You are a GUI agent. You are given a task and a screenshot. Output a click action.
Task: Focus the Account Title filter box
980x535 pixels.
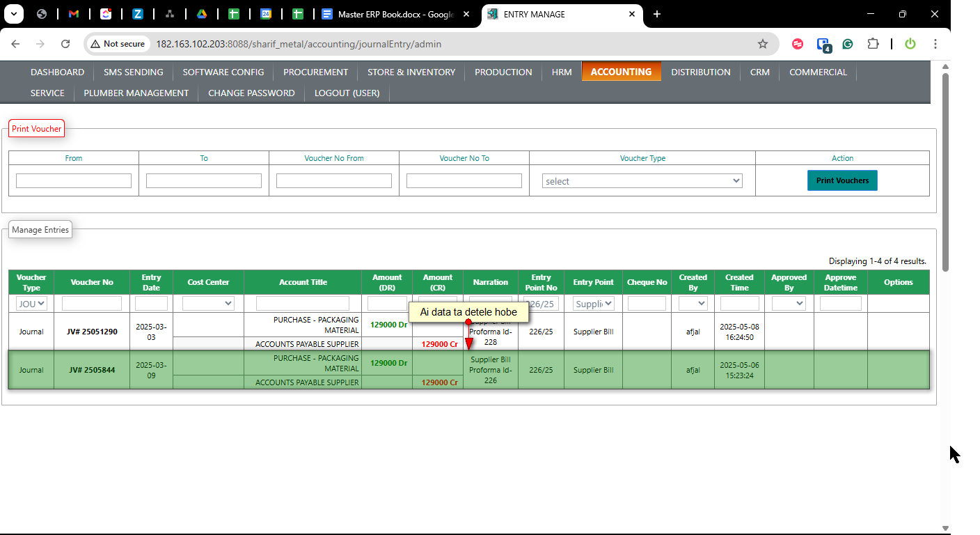303,304
